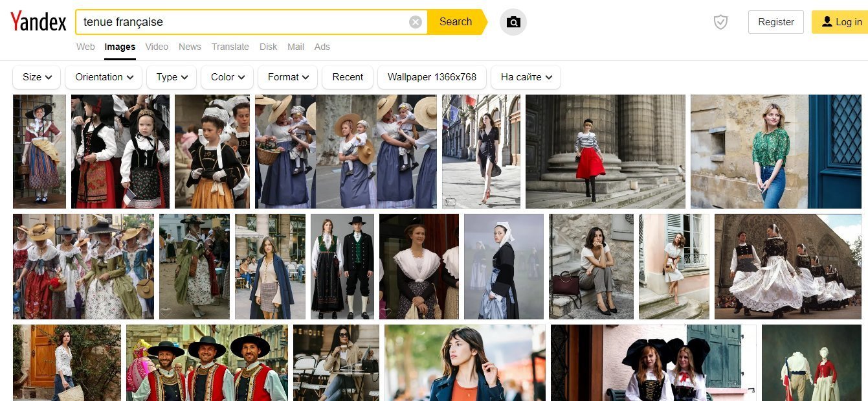This screenshot has width=868, height=401.
Task: Click the Register button
Action: [776, 22]
